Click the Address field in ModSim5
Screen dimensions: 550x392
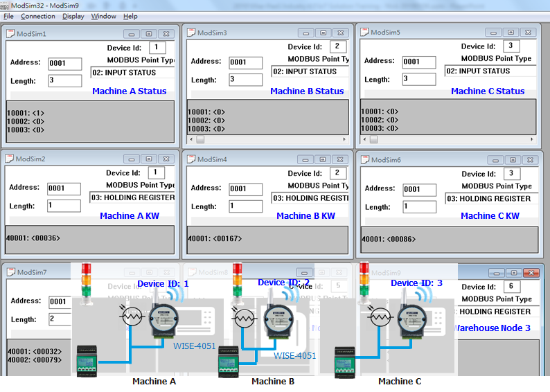click(419, 62)
